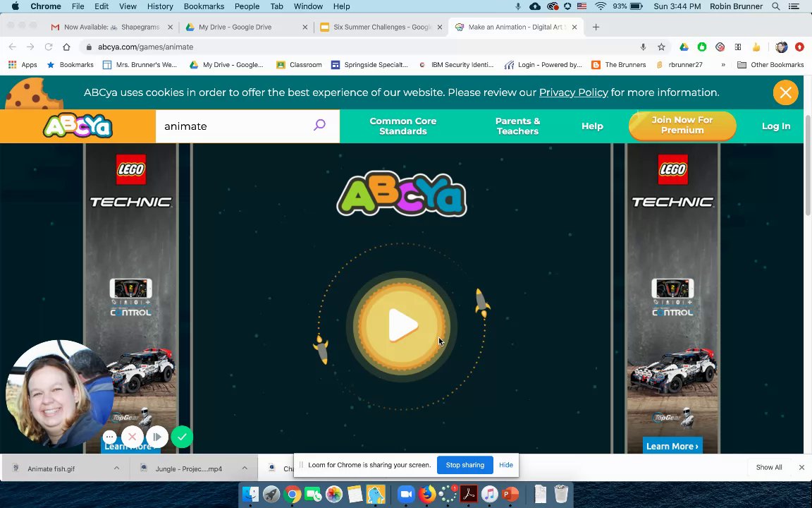Screen dimensions: 812x508
Task: Dismiss the cookie banner with orange X
Action: pyautogui.click(x=785, y=92)
